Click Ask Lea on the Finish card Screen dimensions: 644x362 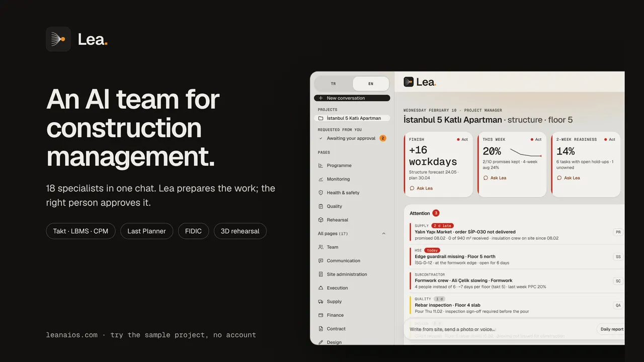pos(421,188)
